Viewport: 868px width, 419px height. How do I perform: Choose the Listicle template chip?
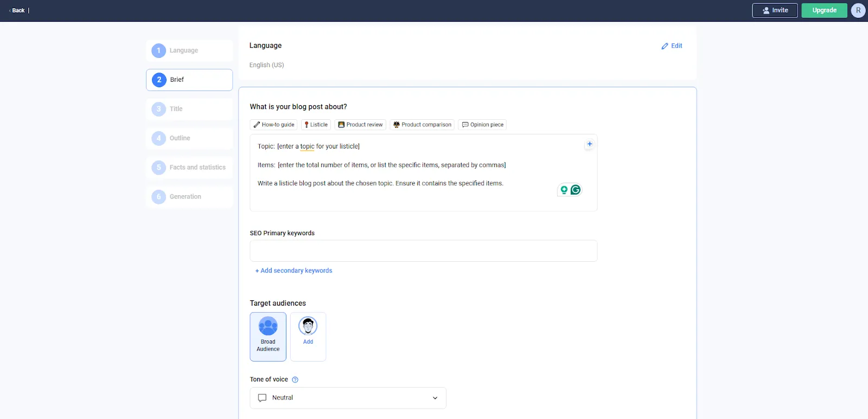[316, 125]
